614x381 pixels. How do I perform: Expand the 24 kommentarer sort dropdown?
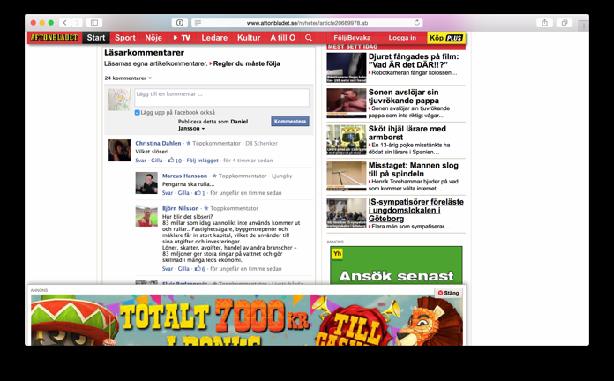coord(128,78)
